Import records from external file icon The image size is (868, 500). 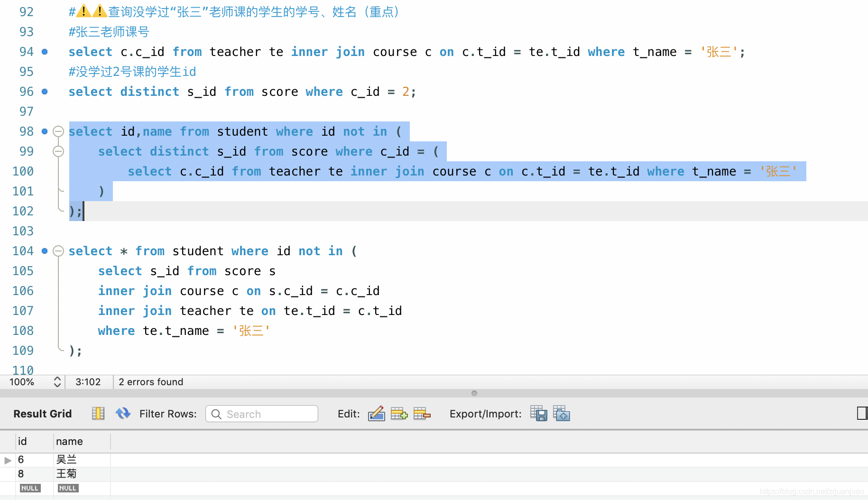point(562,414)
